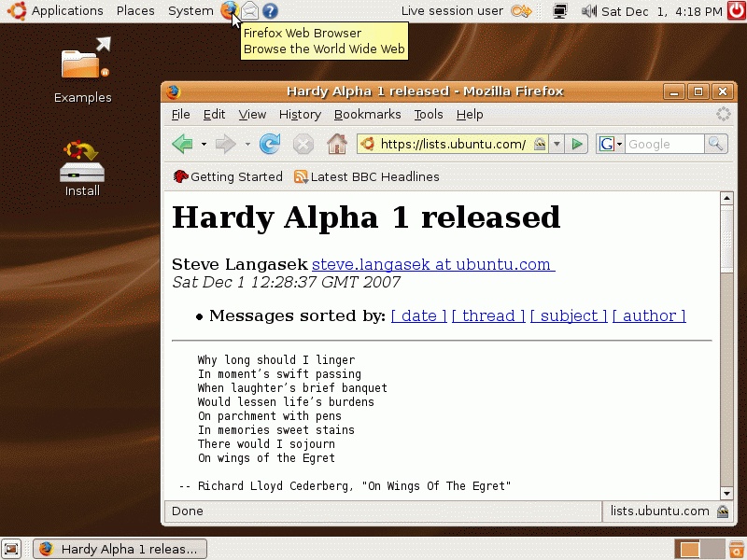This screenshot has width=747, height=560.
Task: Open the Trash icon in bottom panel
Action: (x=737, y=549)
